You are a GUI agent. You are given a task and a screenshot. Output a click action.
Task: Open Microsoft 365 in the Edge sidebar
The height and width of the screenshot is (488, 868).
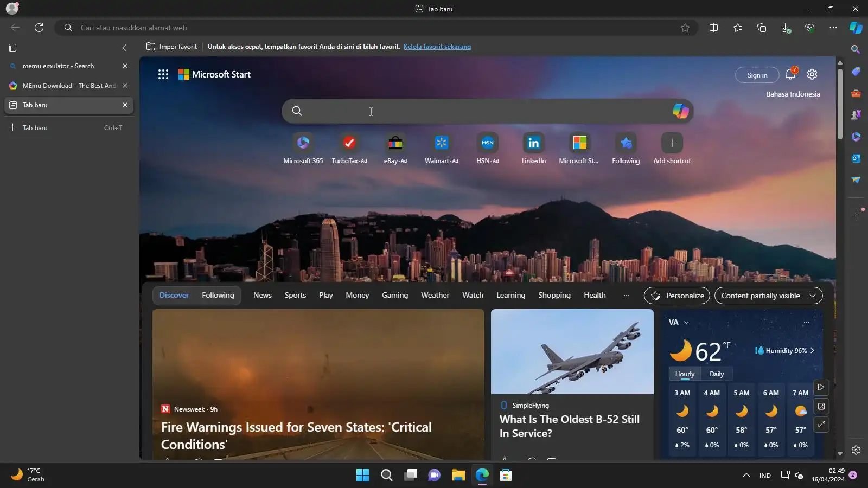pos(856,137)
